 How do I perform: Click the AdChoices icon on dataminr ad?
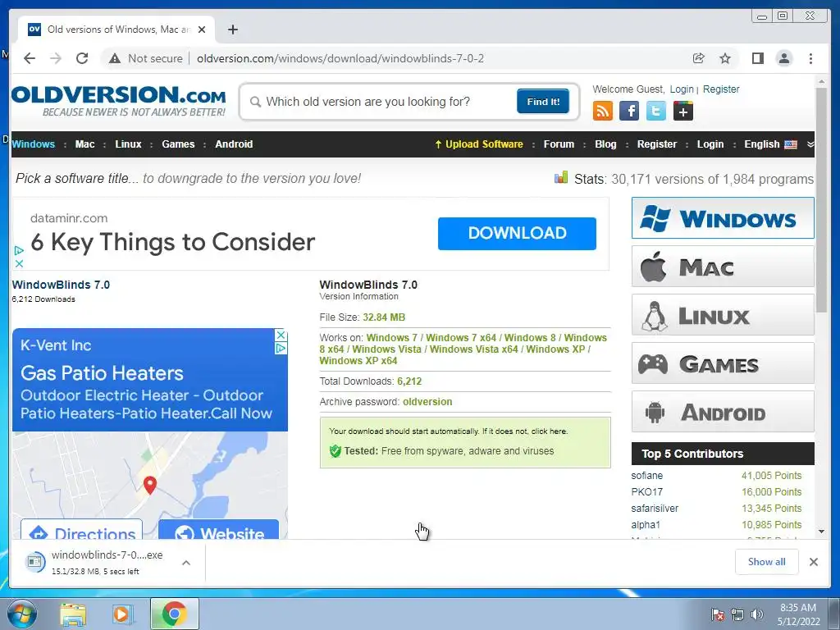19,250
